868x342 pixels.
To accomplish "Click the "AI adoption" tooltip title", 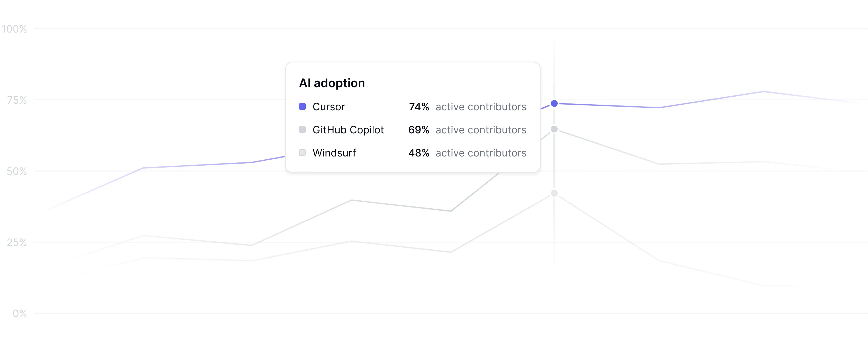I will (x=332, y=83).
